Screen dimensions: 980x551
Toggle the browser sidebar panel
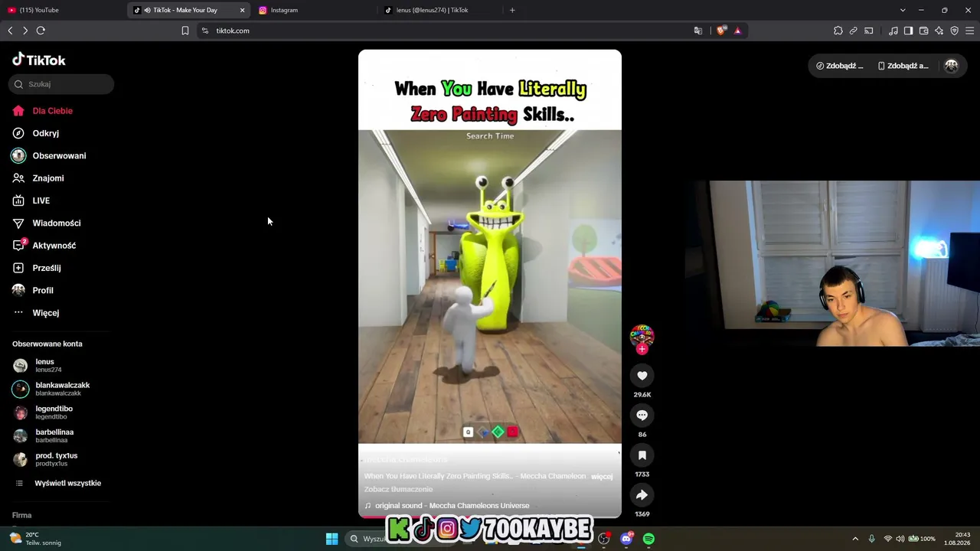point(909,31)
